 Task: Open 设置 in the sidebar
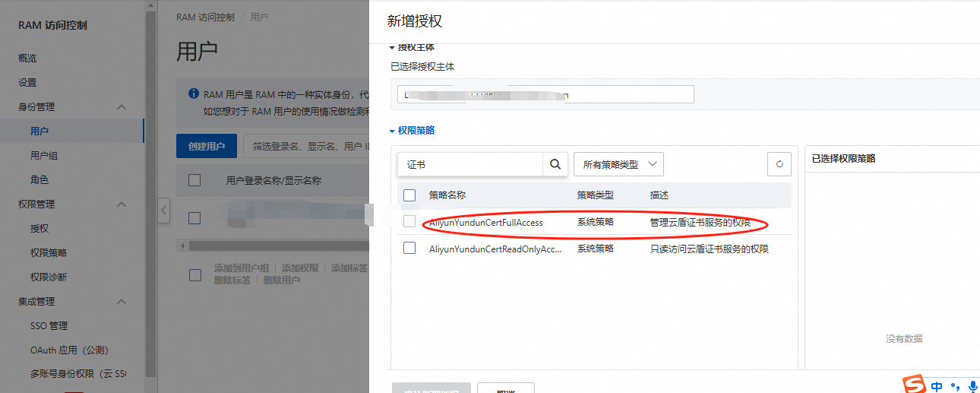[x=27, y=83]
